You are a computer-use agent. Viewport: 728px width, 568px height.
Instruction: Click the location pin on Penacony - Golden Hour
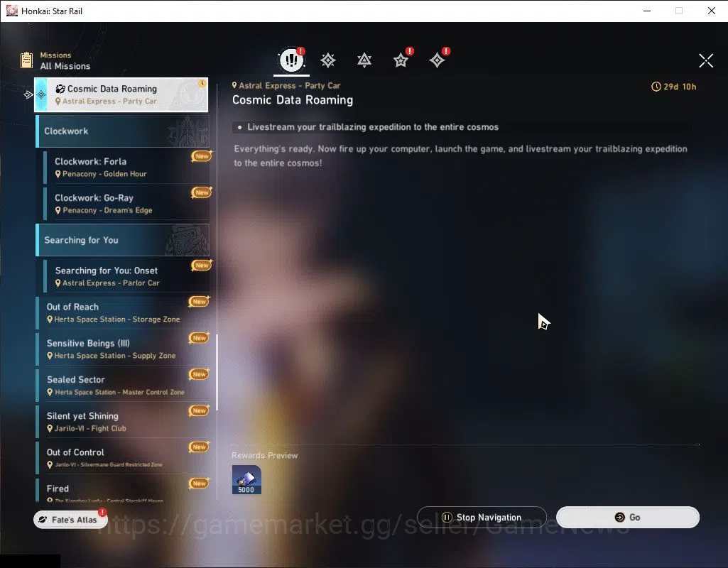point(58,174)
